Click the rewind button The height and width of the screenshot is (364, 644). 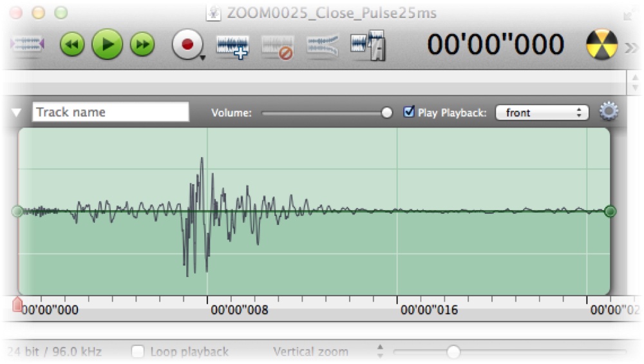click(x=72, y=44)
